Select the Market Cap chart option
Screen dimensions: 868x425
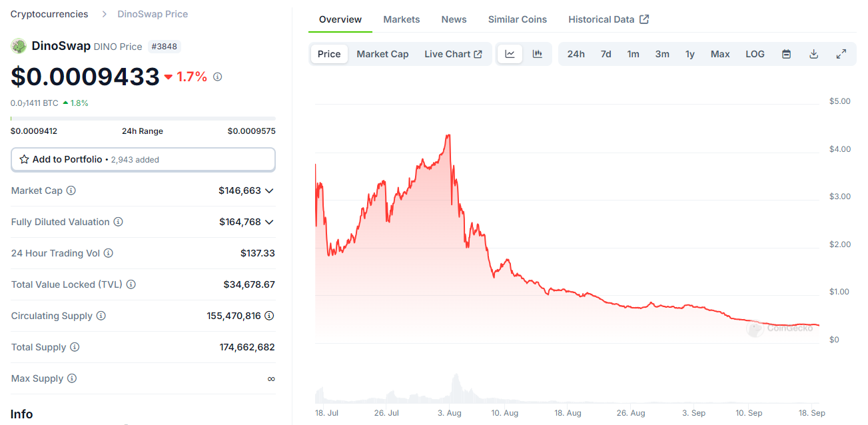[x=382, y=54]
